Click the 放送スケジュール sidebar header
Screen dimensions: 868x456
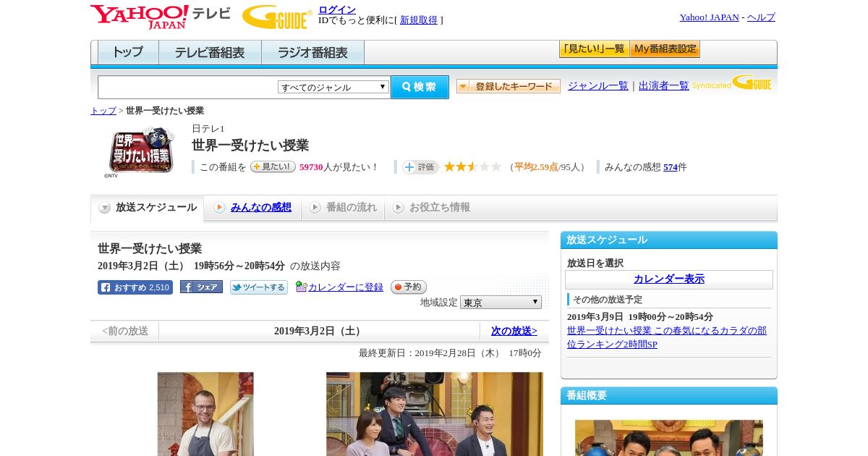(669, 240)
